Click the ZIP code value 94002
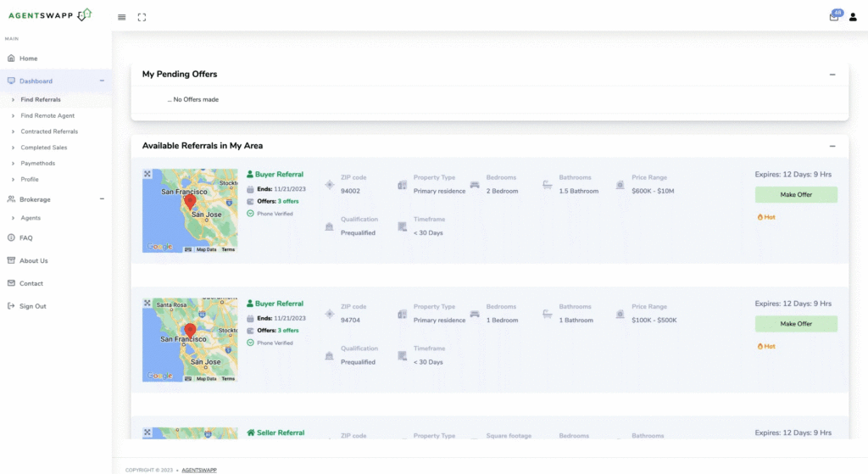Viewport: 868px width, 474px height. [350, 191]
